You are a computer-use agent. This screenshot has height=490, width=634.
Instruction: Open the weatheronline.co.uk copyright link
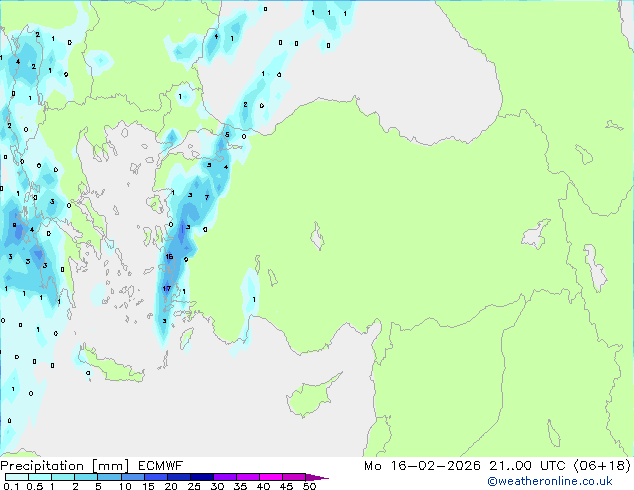pyautogui.click(x=549, y=481)
